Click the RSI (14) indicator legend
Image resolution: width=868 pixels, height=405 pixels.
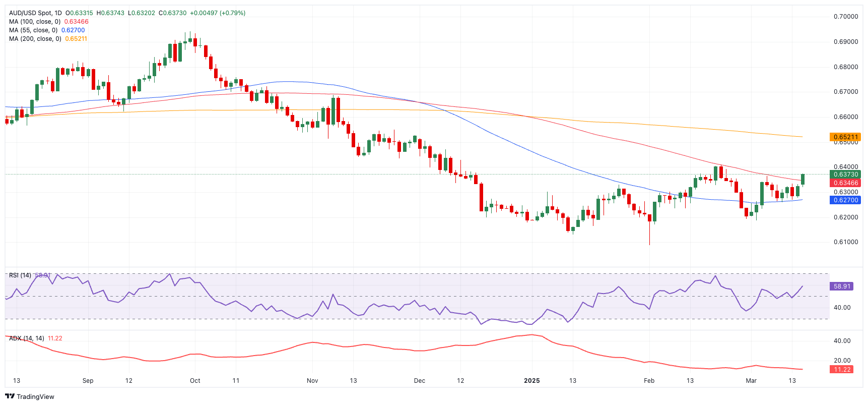click(20, 275)
